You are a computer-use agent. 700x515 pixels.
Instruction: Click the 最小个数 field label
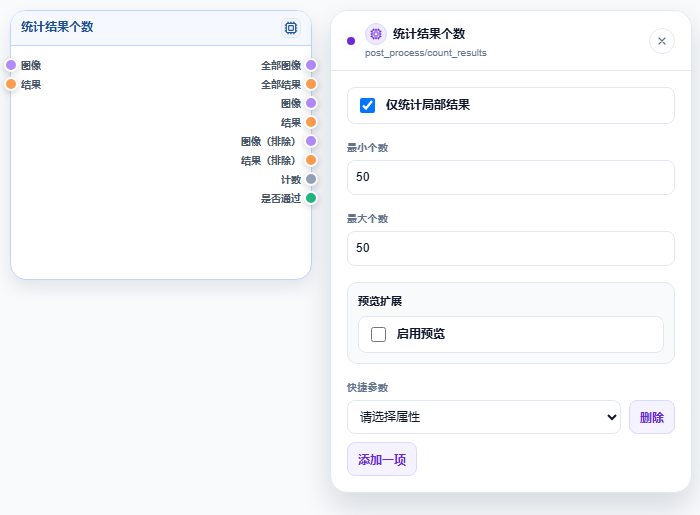pyautogui.click(x=367, y=148)
